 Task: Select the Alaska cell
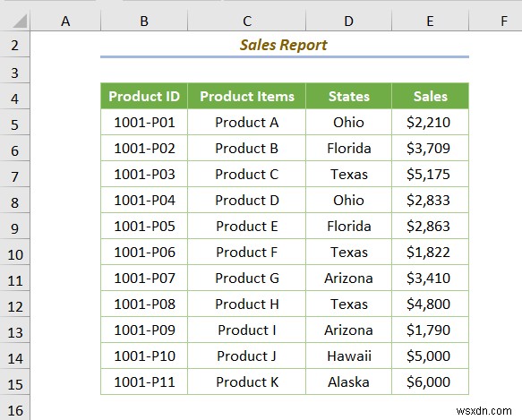click(348, 382)
